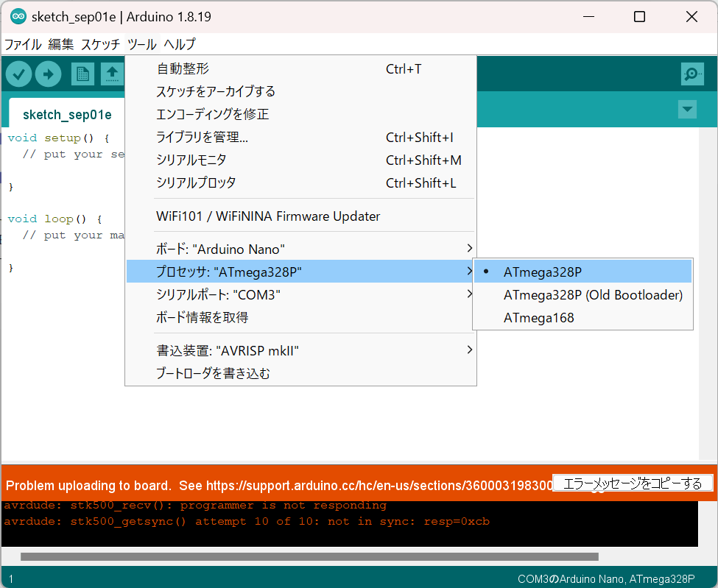Image resolution: width=718 pixels, height=588 pixels.
Task: Open シリアルモニタ from the menu
Action: 300,160
